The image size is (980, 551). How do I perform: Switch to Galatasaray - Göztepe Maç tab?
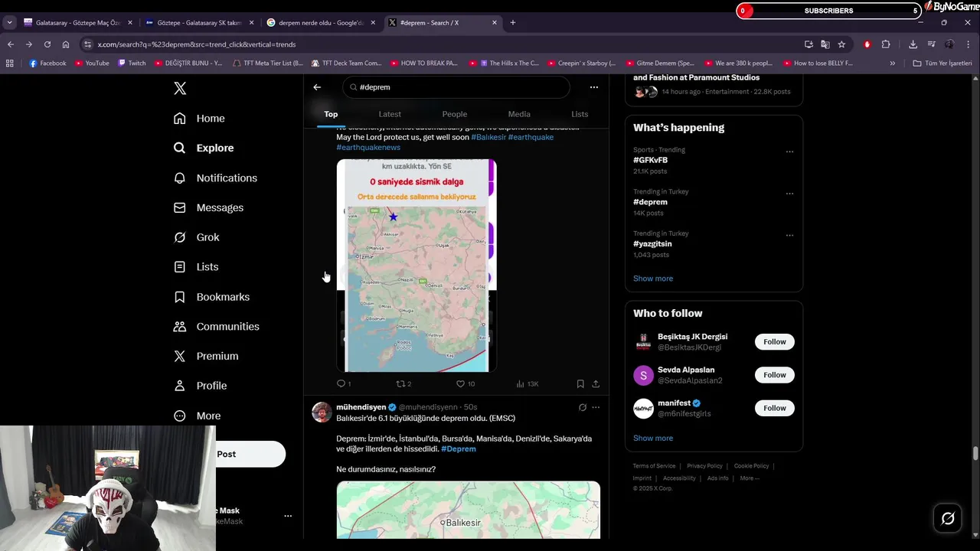(x=77, y=23)
